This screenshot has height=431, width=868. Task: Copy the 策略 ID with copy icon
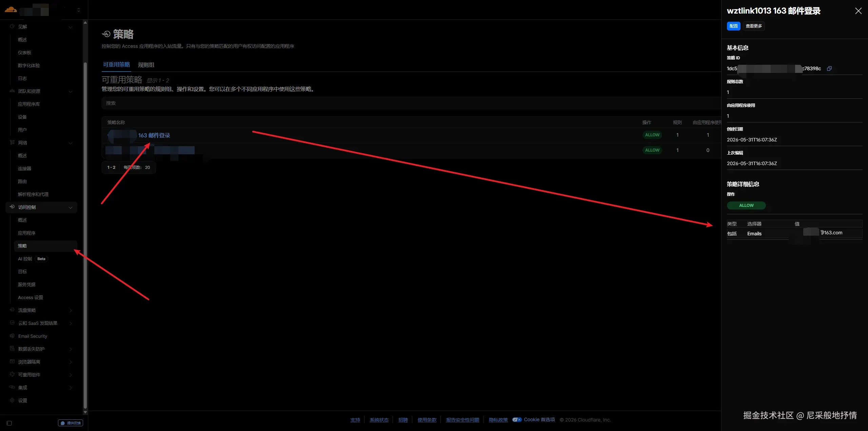(829, 68)
